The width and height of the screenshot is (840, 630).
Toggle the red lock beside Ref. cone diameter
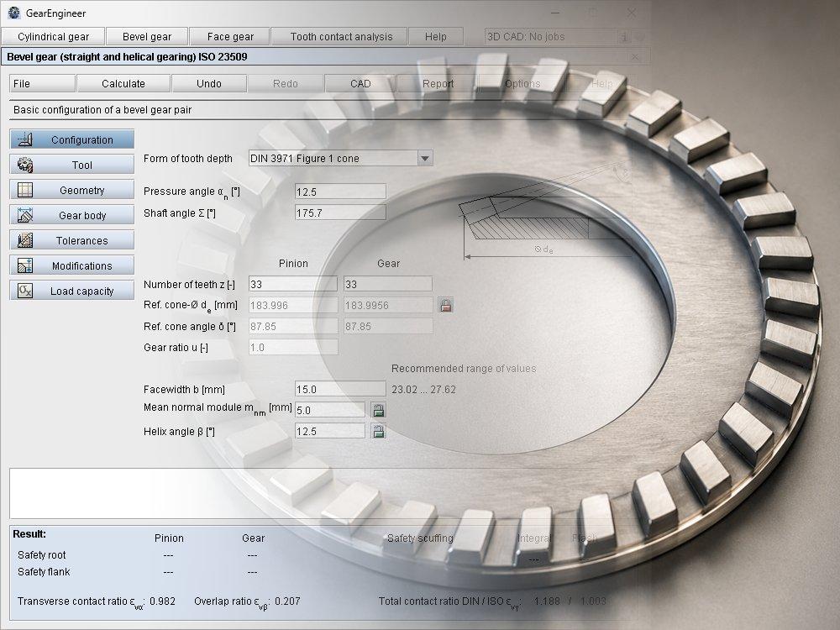[446, 306]
